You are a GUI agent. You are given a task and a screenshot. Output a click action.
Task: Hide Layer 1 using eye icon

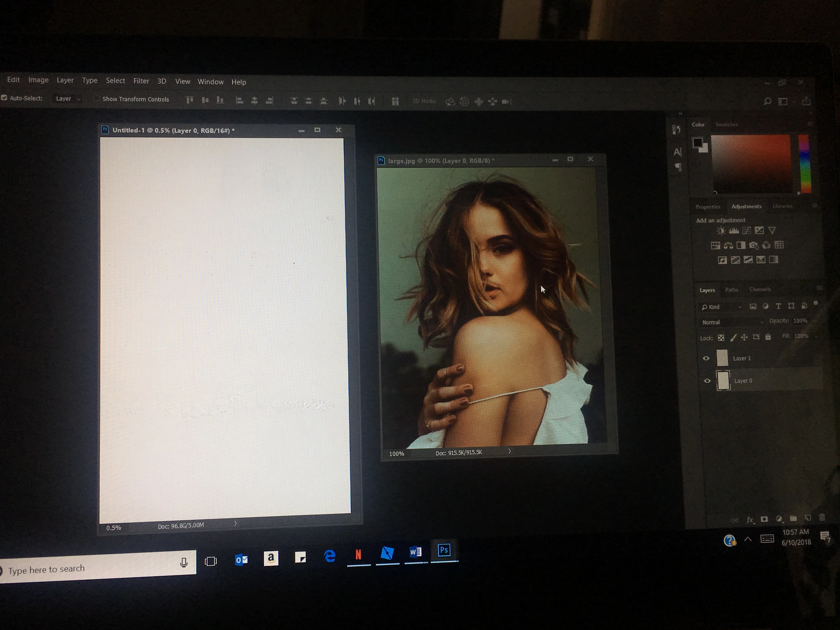click(x=706, y=358)
